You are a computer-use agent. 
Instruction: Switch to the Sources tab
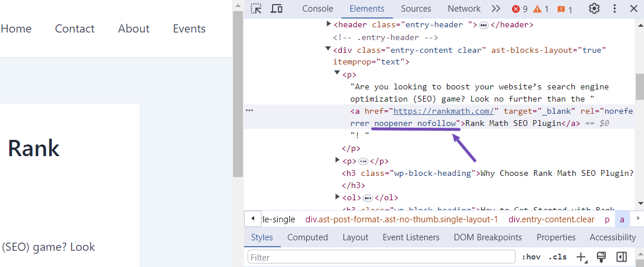pyautogui.click(x=416, y=9)
